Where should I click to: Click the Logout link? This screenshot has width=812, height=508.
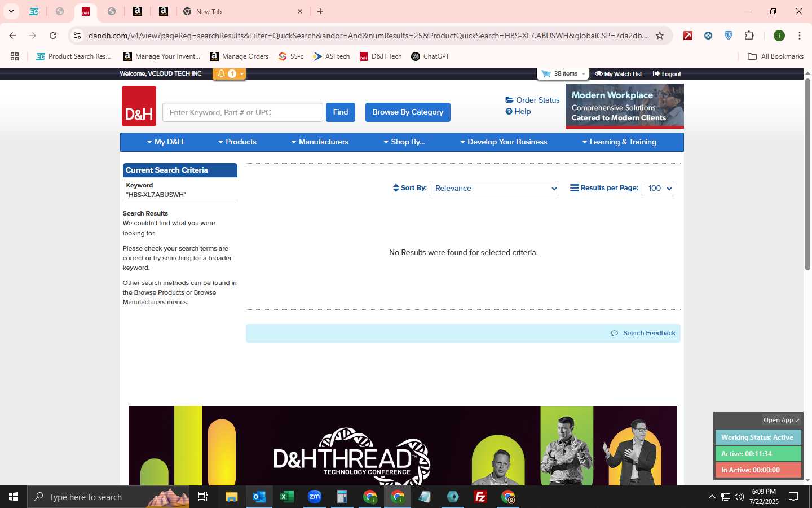point(667,74)
